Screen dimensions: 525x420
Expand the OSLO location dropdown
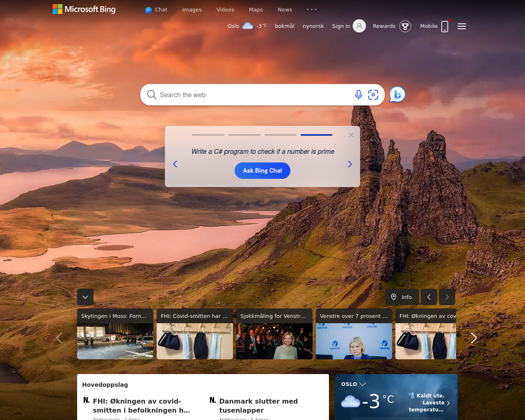(x=363, y=384)
